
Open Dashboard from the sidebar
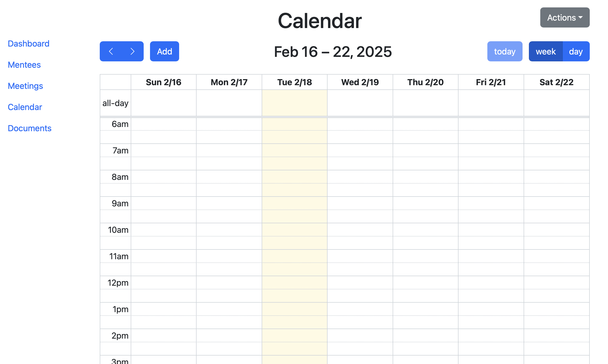tap(29, 44)
